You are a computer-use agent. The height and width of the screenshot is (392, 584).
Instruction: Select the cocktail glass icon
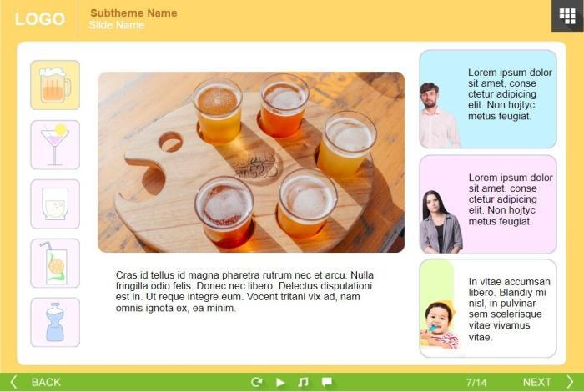pyautogui.click(x=55, y=145)
